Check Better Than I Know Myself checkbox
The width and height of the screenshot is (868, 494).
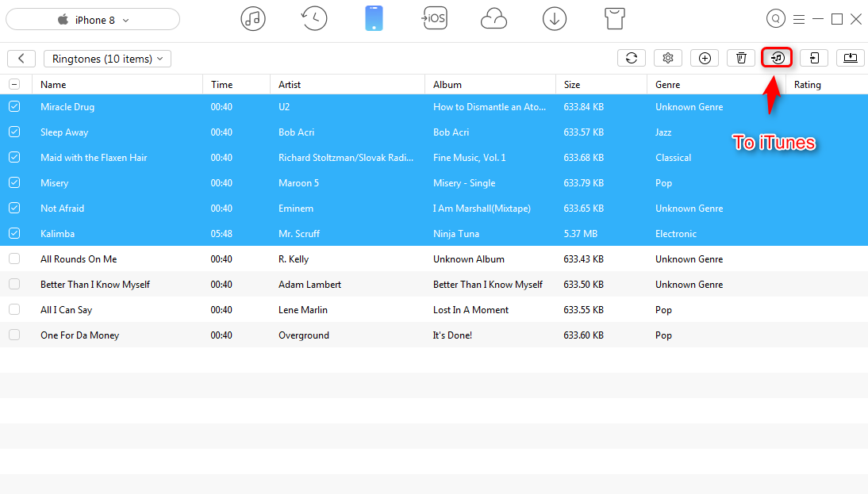pos(14,284)
